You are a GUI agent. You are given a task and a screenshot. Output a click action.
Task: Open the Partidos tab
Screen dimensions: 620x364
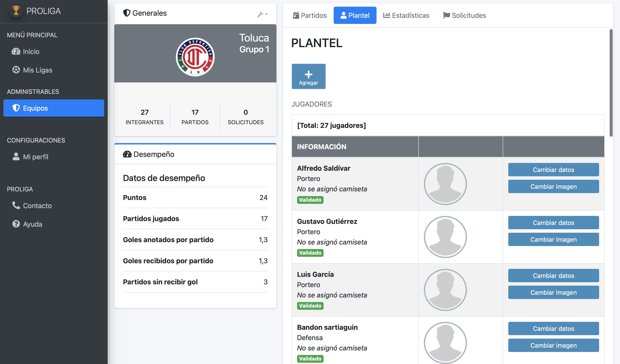[x=310, y=15]
